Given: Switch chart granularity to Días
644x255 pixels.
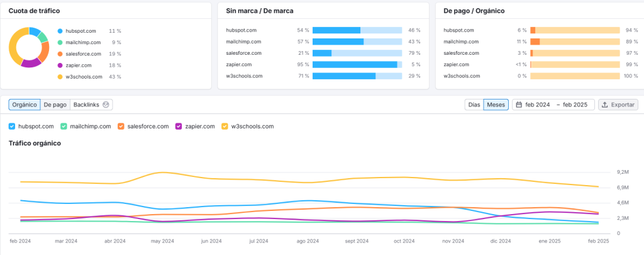Looking at the screenshot, I should pos(474,105).
